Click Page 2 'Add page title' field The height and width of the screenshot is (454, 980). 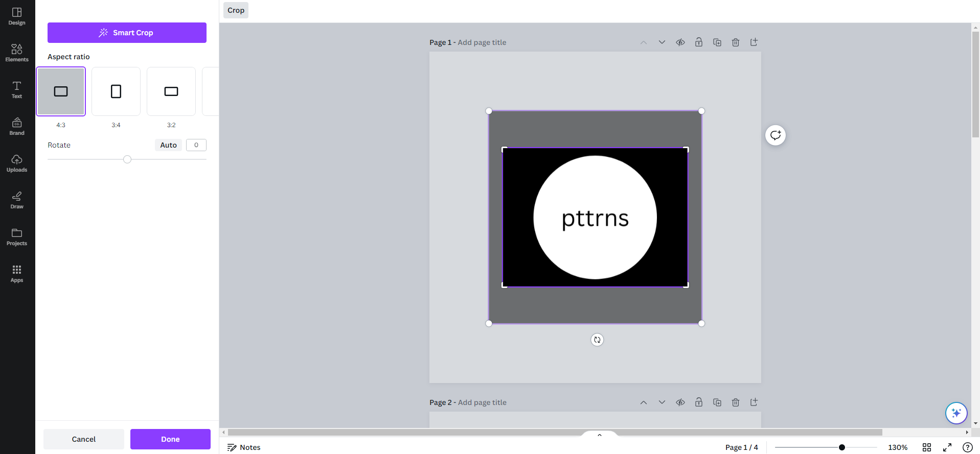click(482, 402)
